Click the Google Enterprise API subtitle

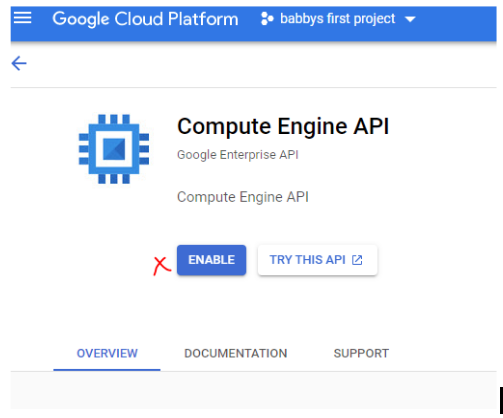click(x=238, y=155)
